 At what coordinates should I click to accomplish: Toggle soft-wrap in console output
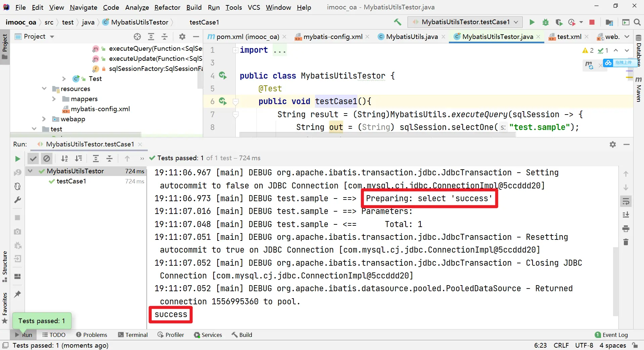(x=626, y=202)
